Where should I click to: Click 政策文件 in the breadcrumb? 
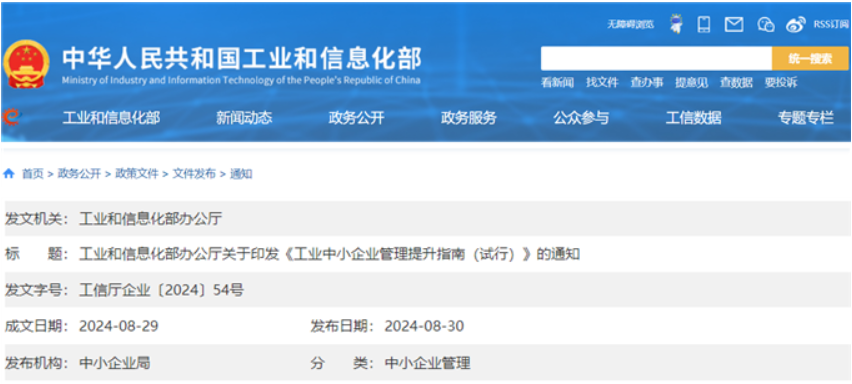pyautogui.click(x=137, y=174)
